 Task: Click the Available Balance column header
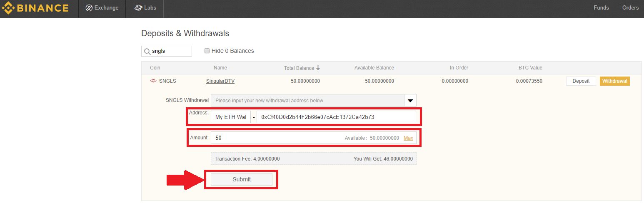coord(374,68)
